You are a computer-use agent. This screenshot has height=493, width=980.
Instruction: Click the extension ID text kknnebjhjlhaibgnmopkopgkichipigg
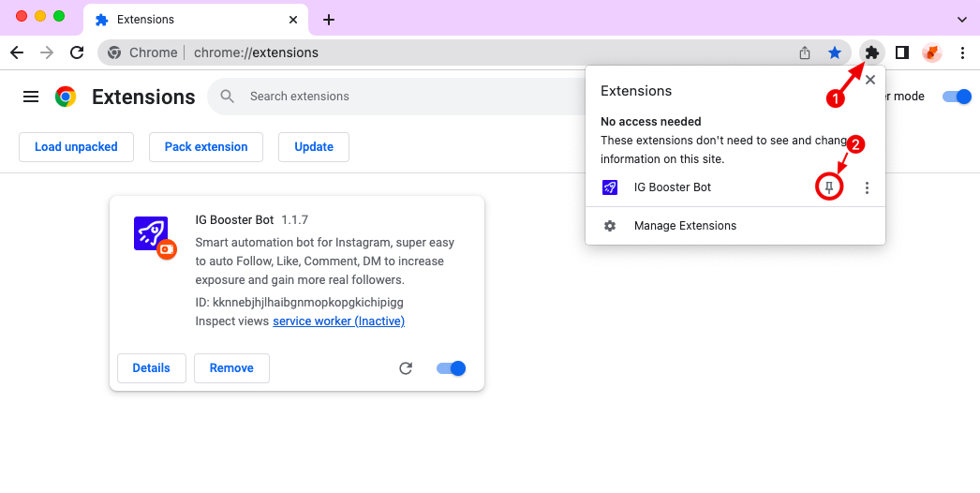click(x=308, y=302)
